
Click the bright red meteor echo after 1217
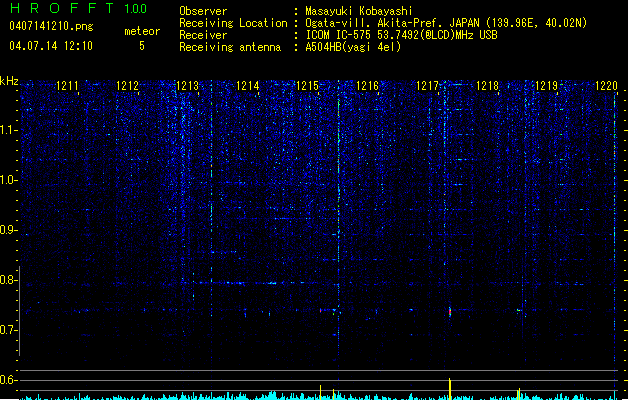[450, 311]
